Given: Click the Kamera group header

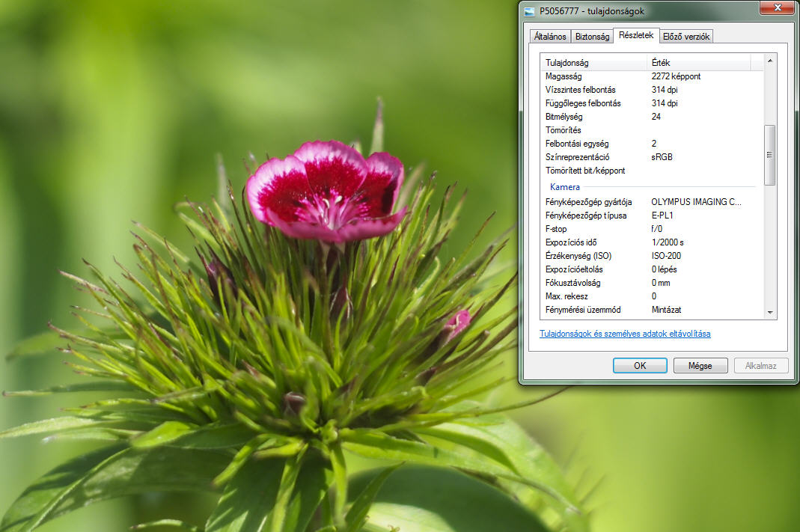Looking at the screenshot, I should tap(565, 187).
